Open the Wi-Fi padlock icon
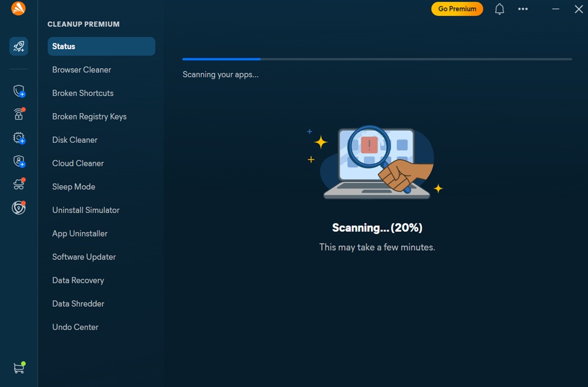This screenshot has width=588, height=387. click(x=19, y=114)
